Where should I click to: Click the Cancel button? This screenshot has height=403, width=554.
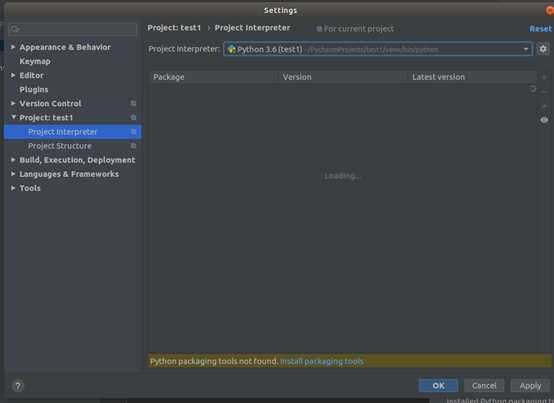click(484, 386)
